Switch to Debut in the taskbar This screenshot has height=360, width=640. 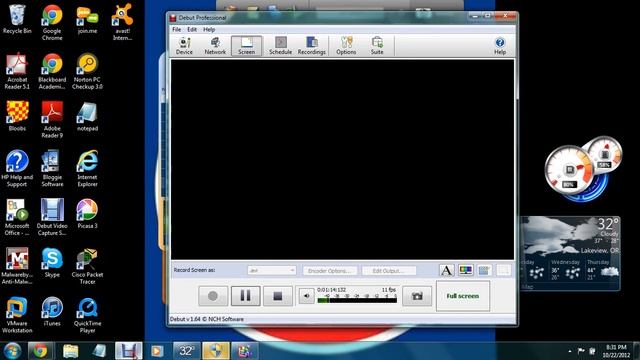[x=129, y=351]
